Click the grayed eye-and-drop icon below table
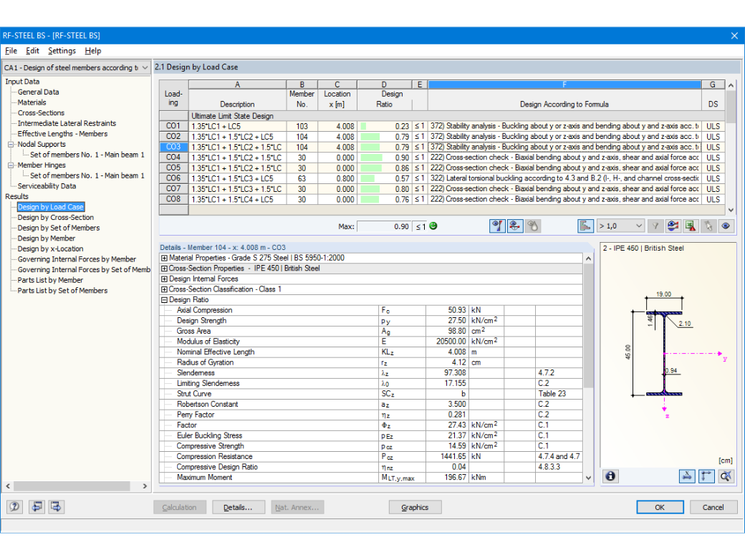The image size is (745, 560). [533, 226]
